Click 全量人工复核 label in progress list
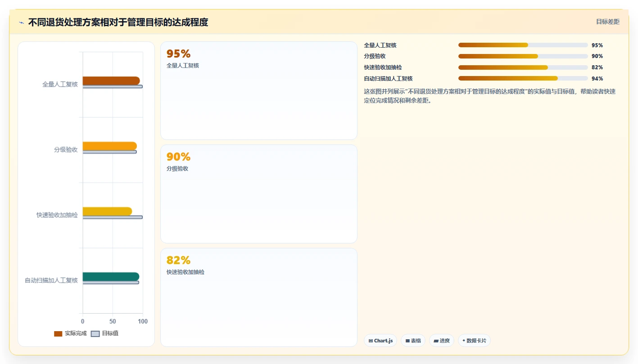The width and height of the screenshot is (638, 364). pos(380,45)
